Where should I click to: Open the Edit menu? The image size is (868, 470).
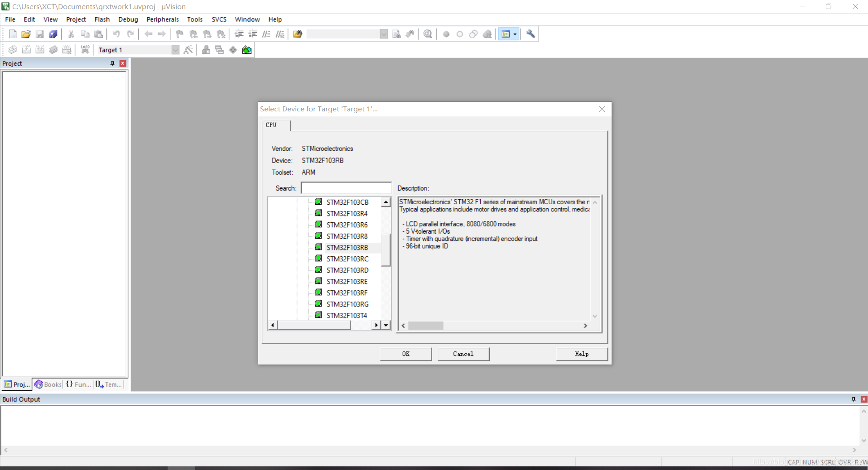point(29,19)
